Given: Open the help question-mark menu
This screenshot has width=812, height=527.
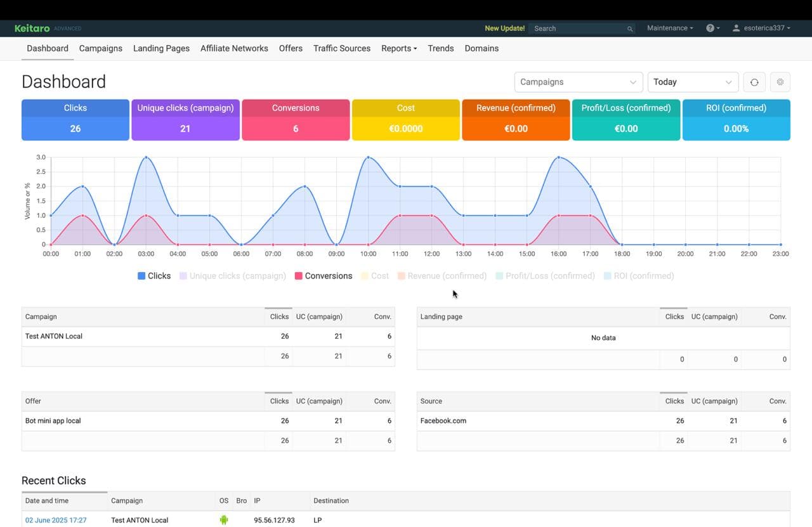Looking at the screenshot, I should pos(712,28).
